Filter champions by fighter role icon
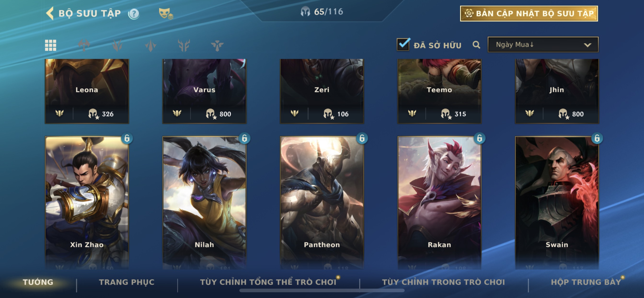 84,45
